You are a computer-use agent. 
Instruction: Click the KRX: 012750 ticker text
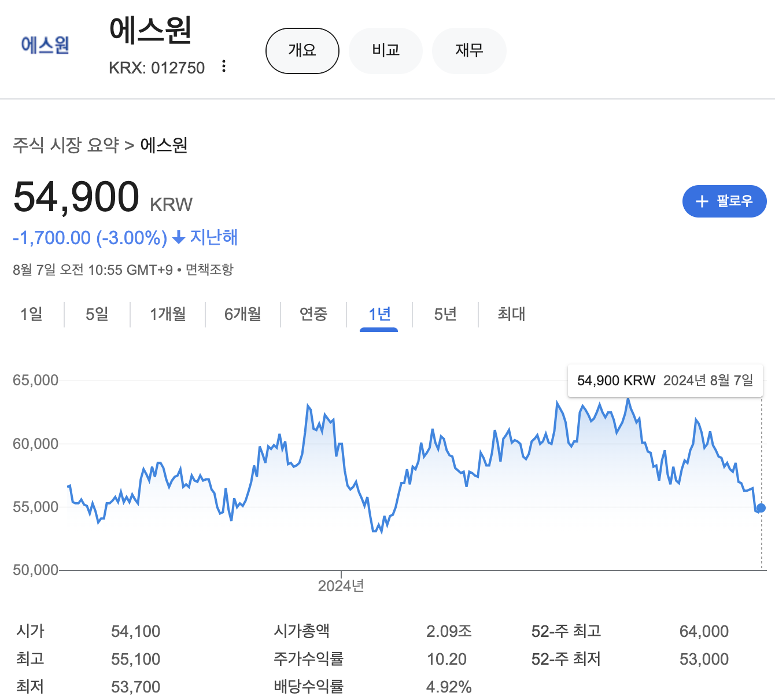click(157, 68)
